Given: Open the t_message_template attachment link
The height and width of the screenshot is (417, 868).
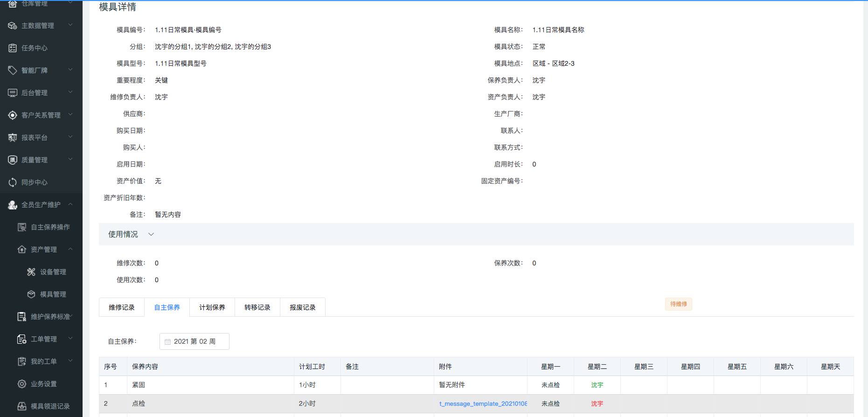Looking at the screenshot, I should click(483, 403).
